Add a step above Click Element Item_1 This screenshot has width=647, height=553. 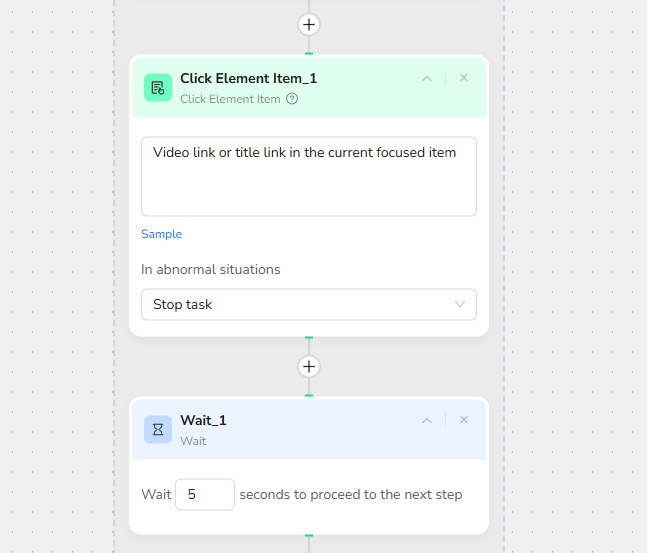tap(309, 24)
